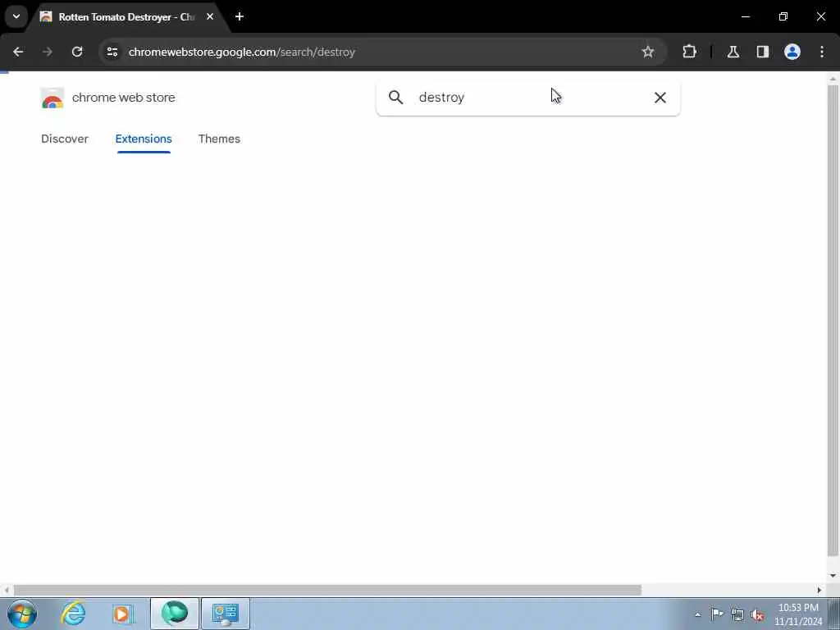This screenshot has height=630, width=840.
Task: Select the Rotten Tomato Destroyer tab
Action: click(x=126, y=17)
